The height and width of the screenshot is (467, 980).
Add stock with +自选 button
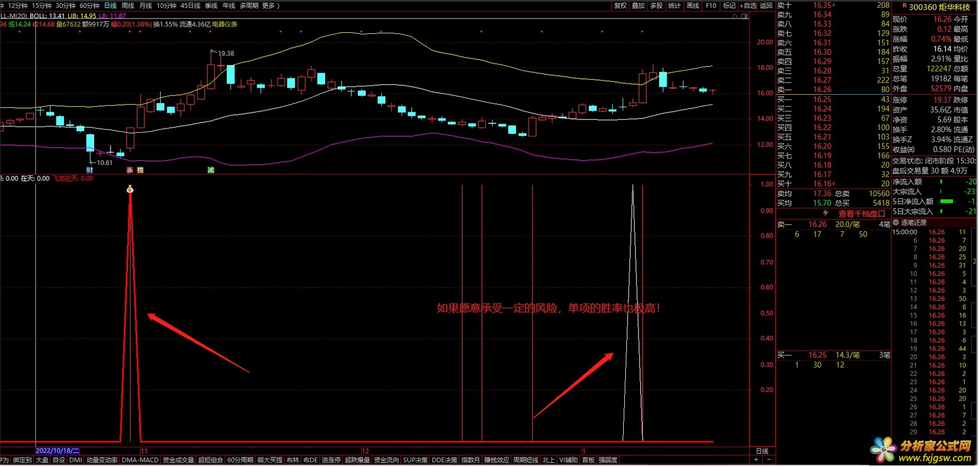point(748,6)
